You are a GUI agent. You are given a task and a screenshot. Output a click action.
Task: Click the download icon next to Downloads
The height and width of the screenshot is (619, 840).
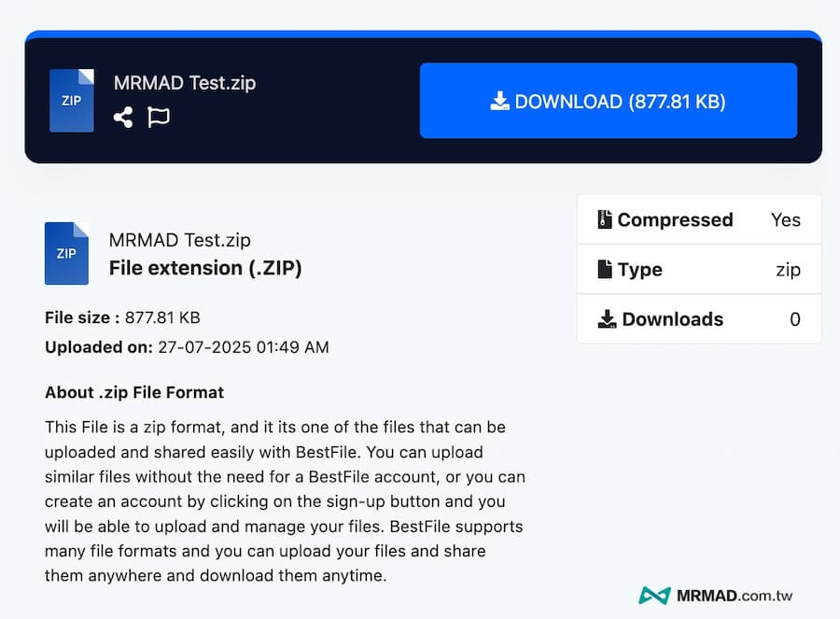point(607,319)
